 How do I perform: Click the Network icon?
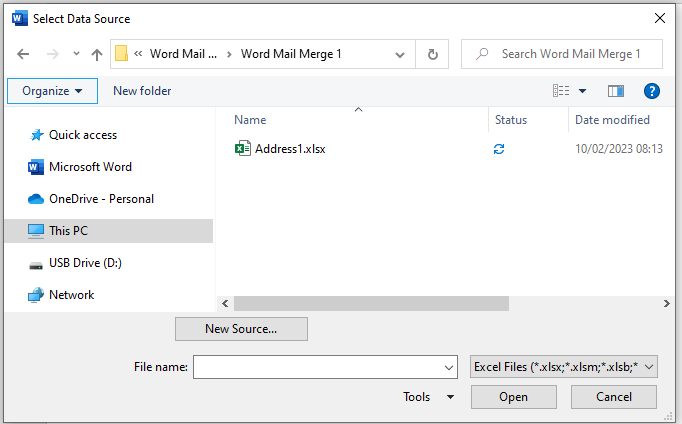[x=36, y=295]
